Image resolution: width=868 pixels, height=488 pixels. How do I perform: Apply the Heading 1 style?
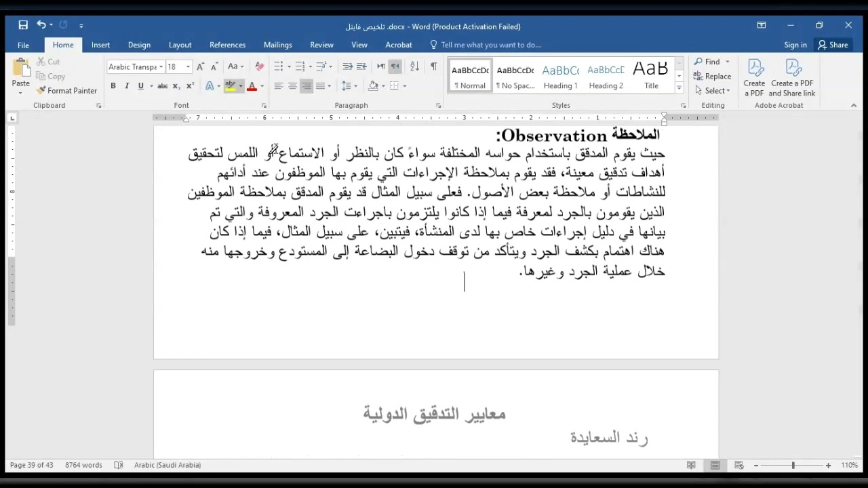560,75
